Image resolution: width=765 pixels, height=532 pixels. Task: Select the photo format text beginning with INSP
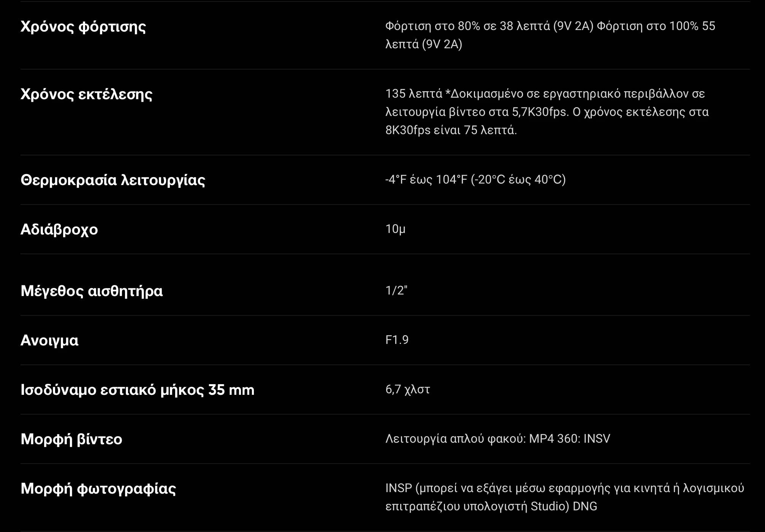(x=564, y=497)
